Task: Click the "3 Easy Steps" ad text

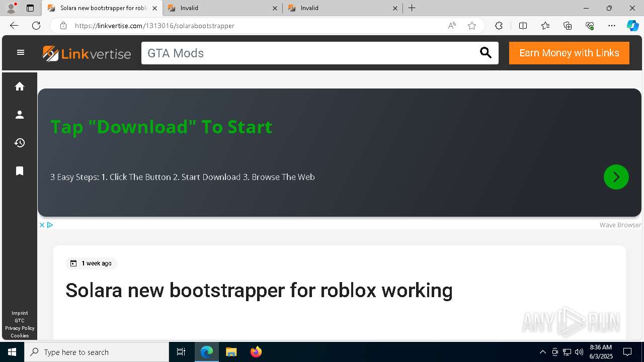Action: click(x=183, y=177)
